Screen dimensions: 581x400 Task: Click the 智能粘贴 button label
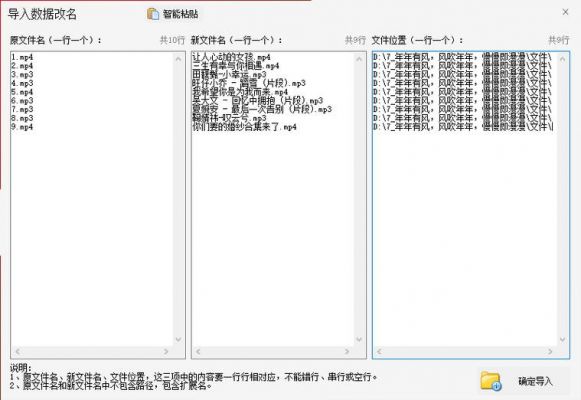180,14
